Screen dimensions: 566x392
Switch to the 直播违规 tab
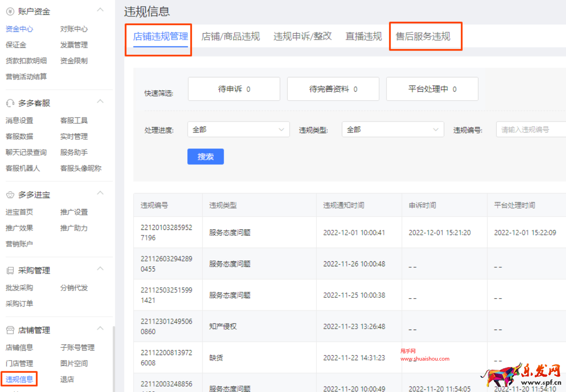363,36
